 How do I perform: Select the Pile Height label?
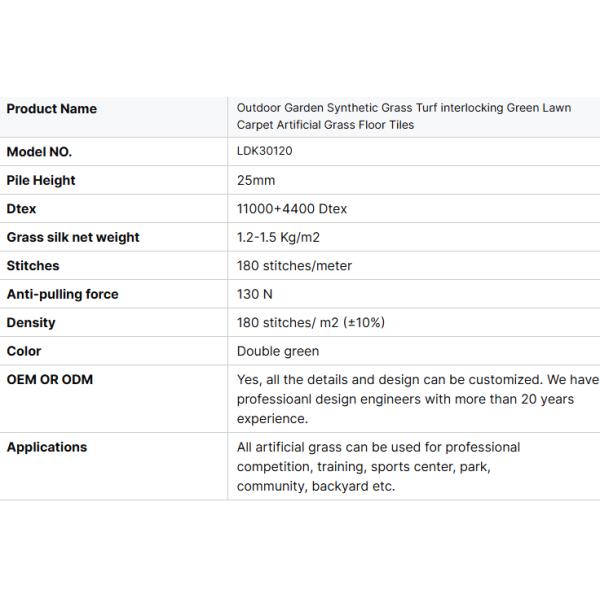41,180
